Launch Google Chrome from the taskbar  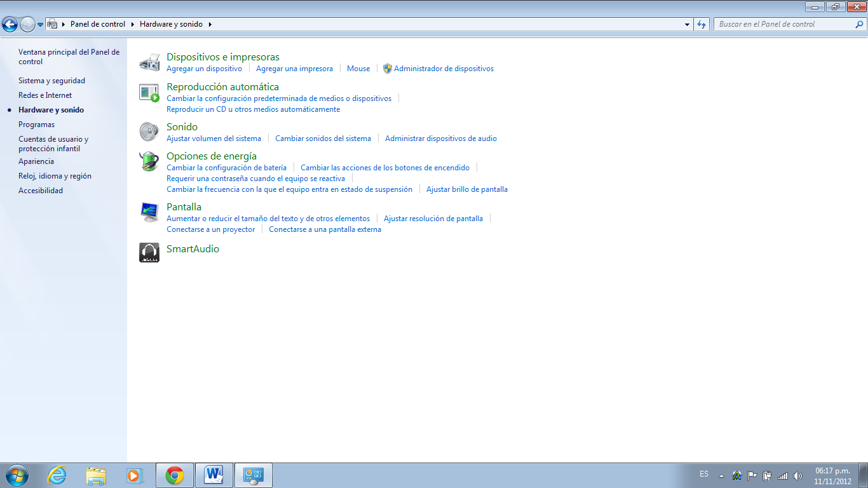[174, 475]
